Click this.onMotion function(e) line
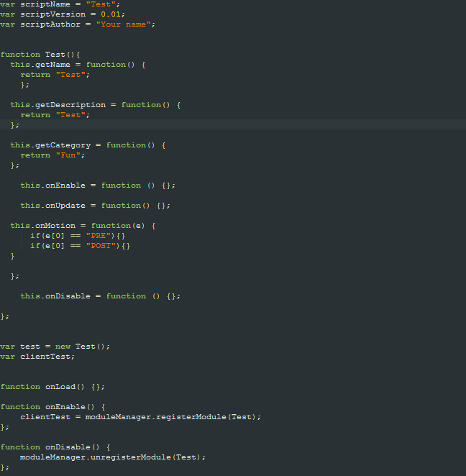This screenshot has height=476, width=466. 83,226
